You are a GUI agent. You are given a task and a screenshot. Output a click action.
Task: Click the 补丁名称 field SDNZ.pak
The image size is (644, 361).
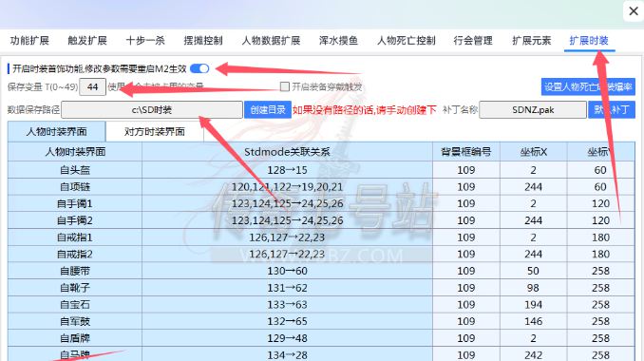[533, 110]
